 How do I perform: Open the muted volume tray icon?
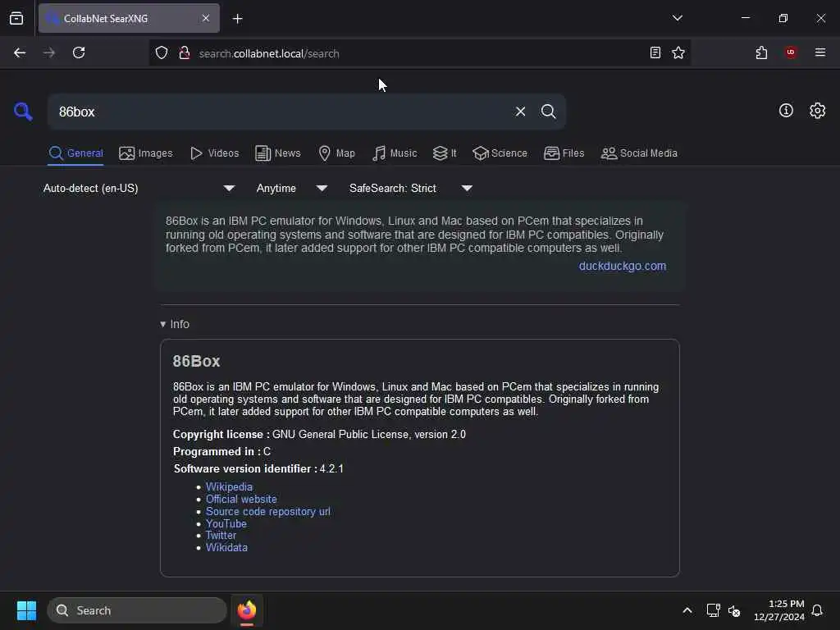click(734, 610)
